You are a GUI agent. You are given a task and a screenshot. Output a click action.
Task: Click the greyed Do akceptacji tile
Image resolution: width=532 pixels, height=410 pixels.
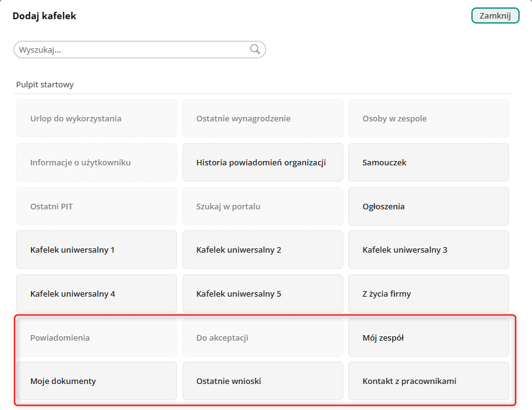(x=262, y=338)
